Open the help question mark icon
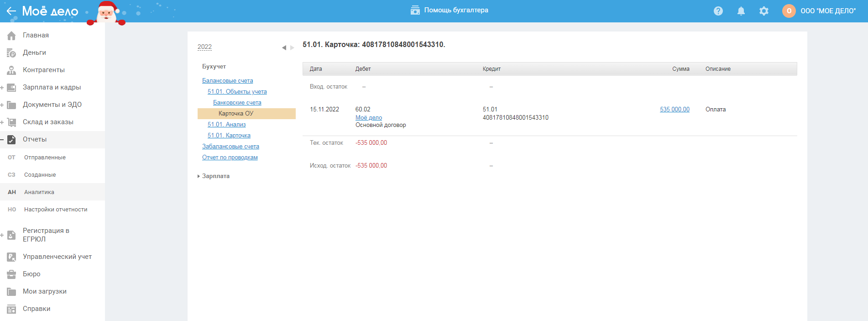868x321 pixels. pos(718,11)
